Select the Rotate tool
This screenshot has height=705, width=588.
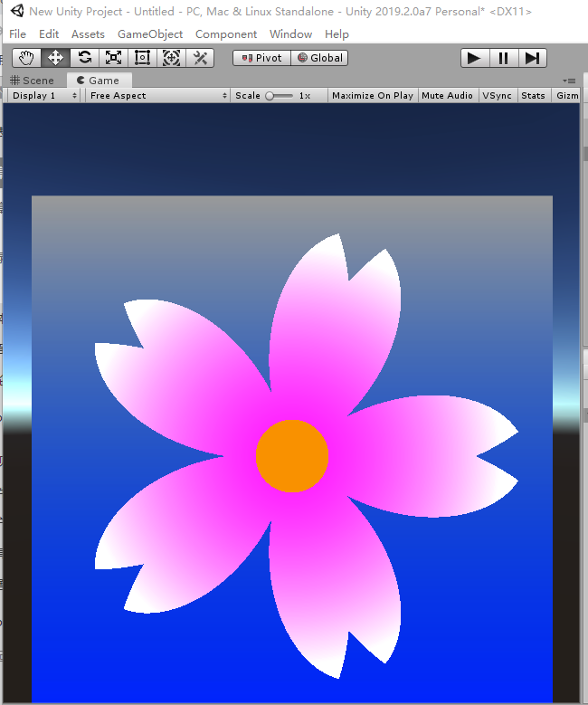84,58
